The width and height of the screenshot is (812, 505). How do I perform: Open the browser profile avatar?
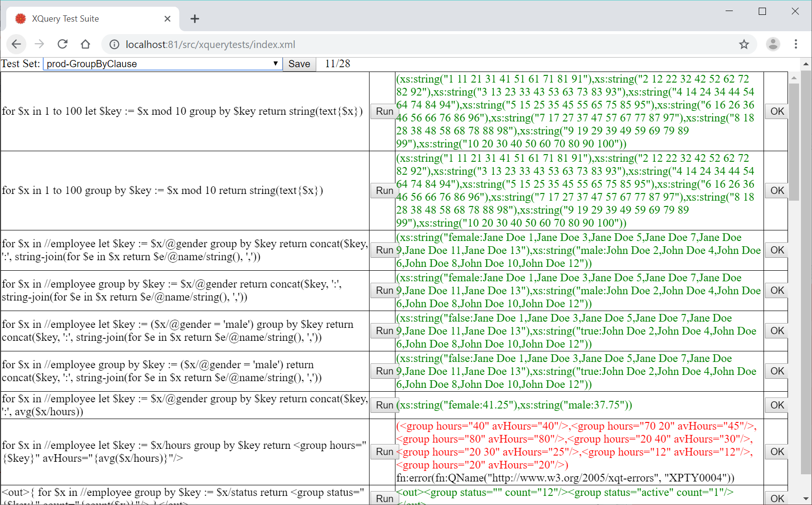click(773, 44)
